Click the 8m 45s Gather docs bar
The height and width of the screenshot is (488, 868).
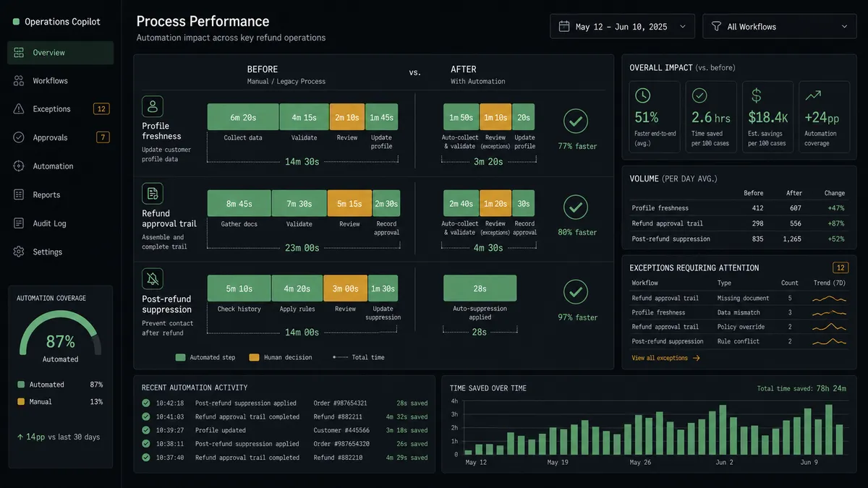[x=239, y=204]
